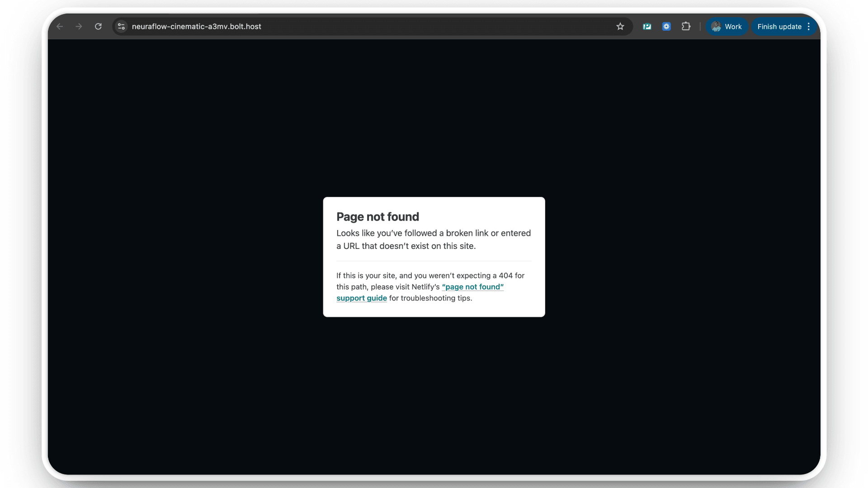Open the Extensions puzzle piece menu

(x=686, y=27)
